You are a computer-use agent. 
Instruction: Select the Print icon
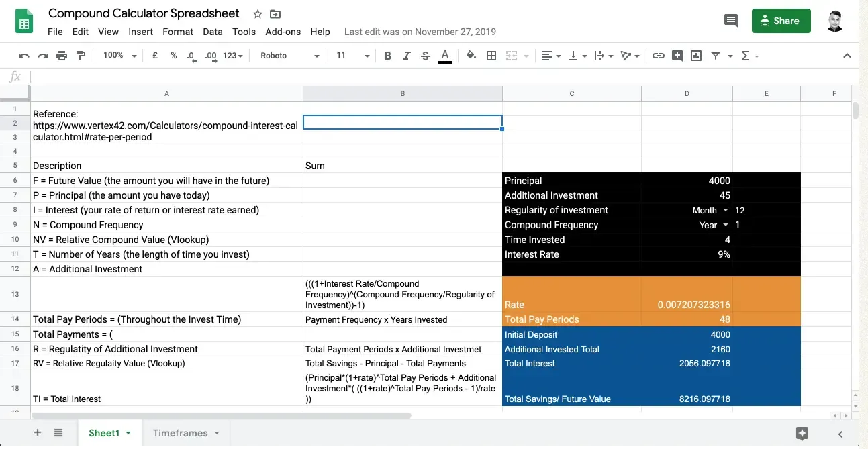pos(62,56)
